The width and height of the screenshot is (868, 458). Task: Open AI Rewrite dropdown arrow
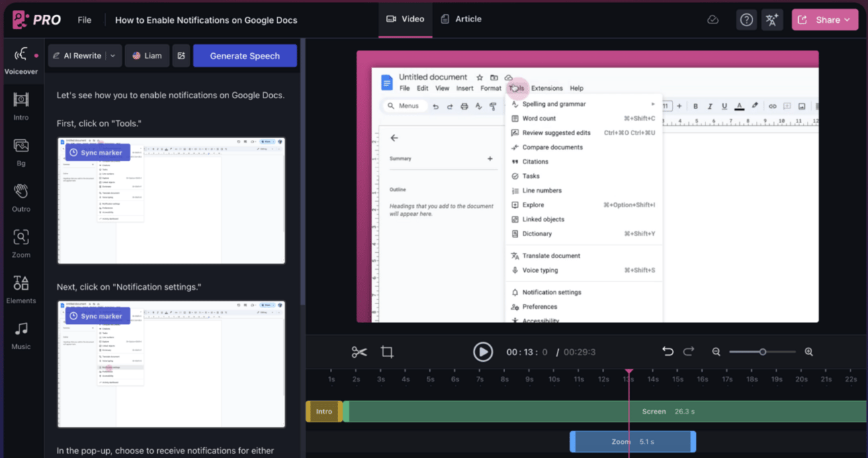pyautogui.click(x=113, y=56)
